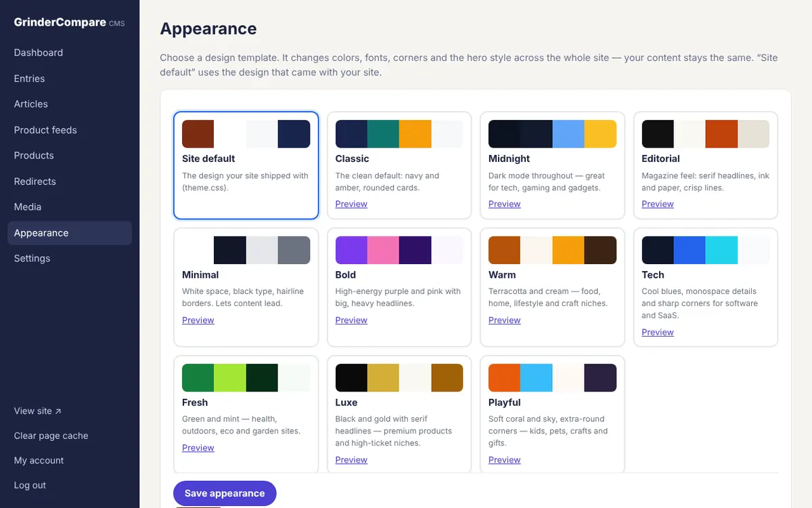Pick the Bold template card
The image size is (812, 508).
pyautogui.click(x=399, y=287)
